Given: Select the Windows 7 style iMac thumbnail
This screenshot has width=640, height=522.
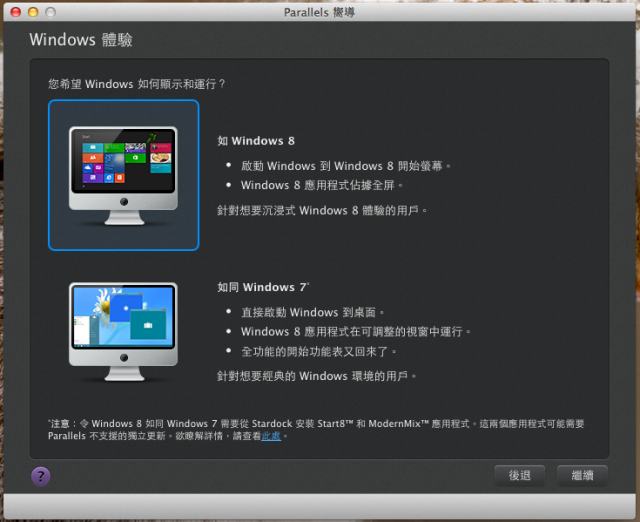Looking at the screenshot, I should pyautogui.click(x=123, y=331).
